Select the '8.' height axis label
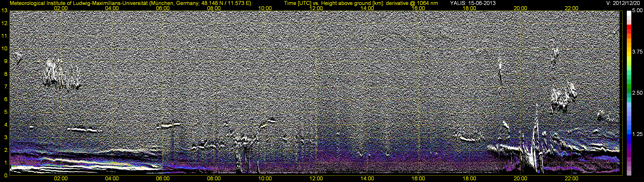 6,74
